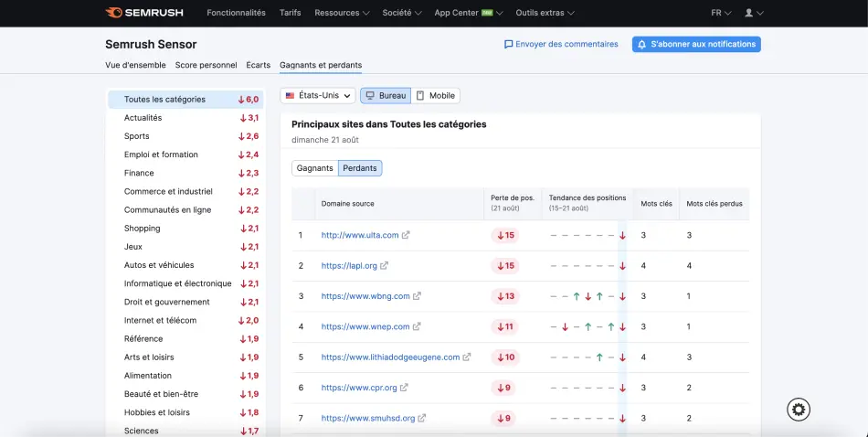
Task: Click the Semrush logo icon
Action: [113, 12]
